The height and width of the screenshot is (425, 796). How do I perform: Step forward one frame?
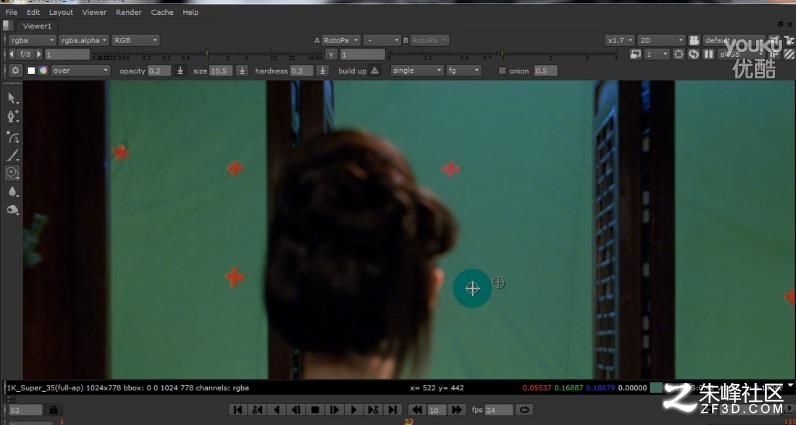click(335, 409)
